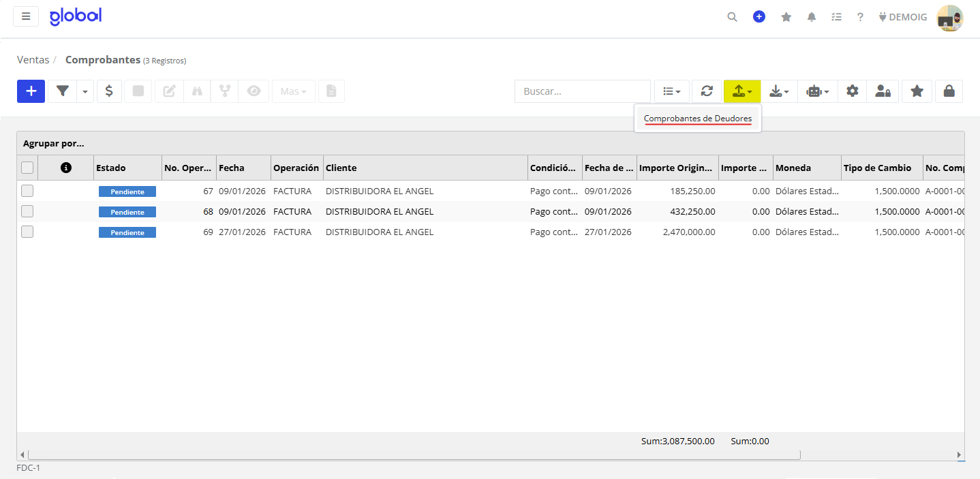Open the hamburger navigation menu
The image size is (980, 479).
pos(26,16)
